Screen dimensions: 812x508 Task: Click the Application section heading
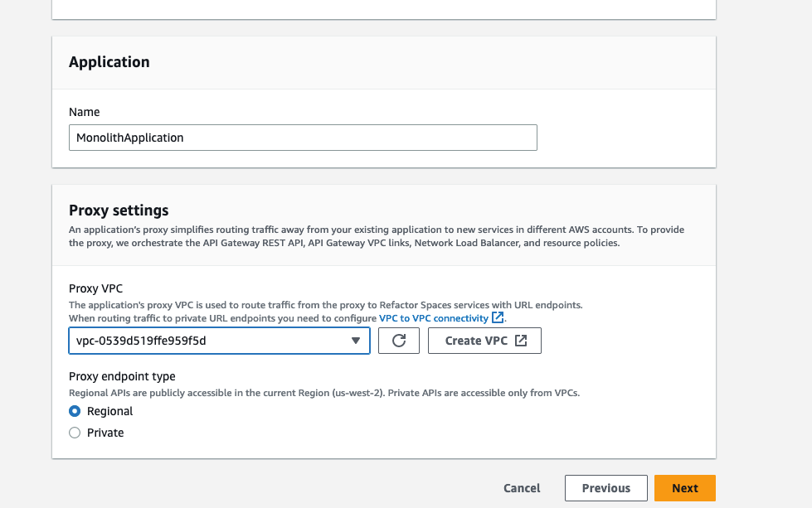[x=109, y=62]
